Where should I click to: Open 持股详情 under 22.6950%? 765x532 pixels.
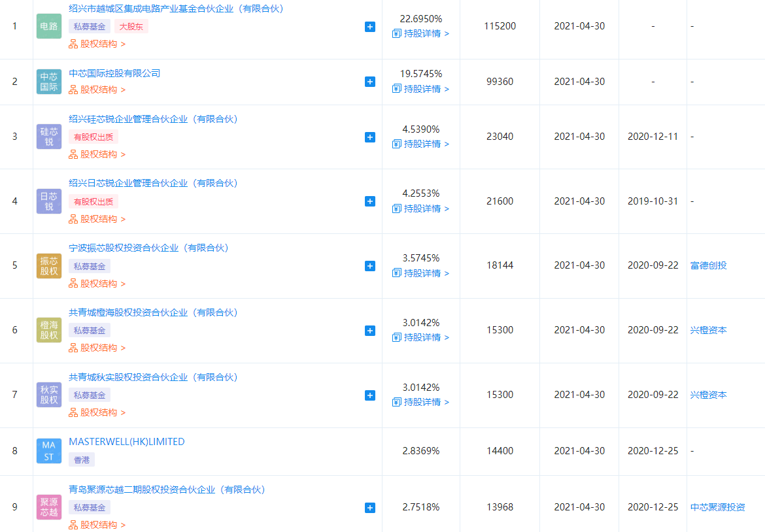coord(420,33)
